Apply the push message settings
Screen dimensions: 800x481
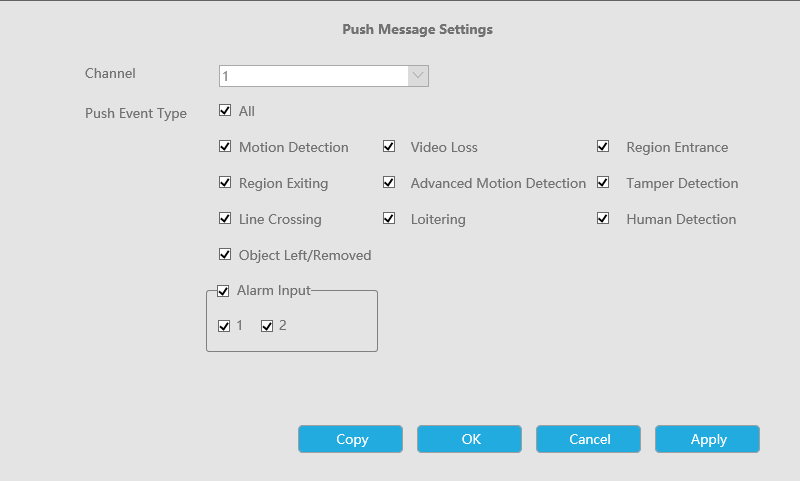707,439
